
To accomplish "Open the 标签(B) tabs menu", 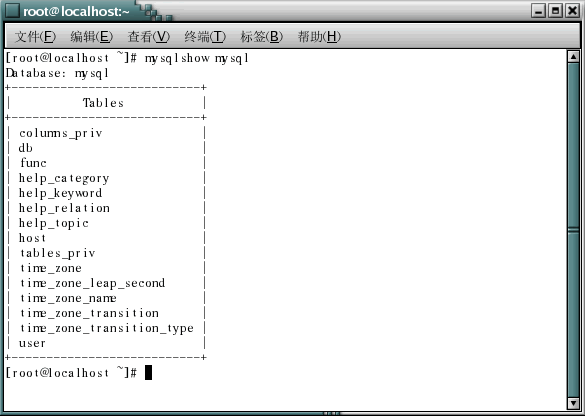I will [x=262, y=37].
